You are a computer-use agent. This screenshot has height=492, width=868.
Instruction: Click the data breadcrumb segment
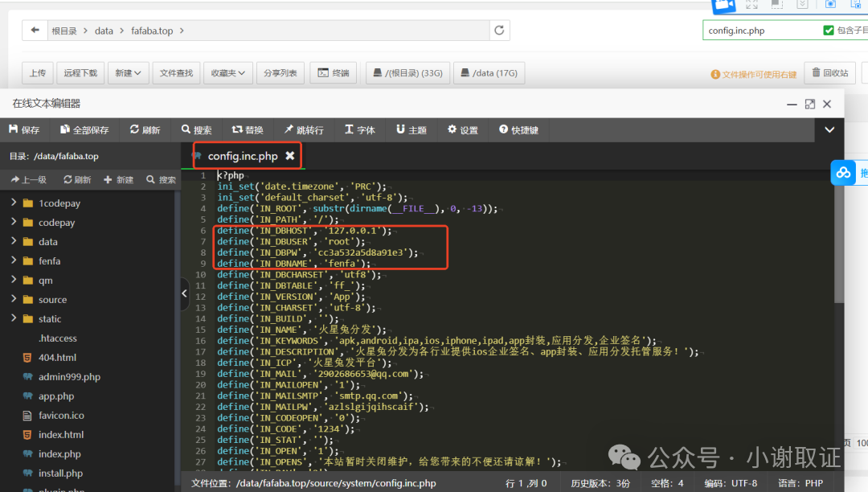click(x=104, y=31)
